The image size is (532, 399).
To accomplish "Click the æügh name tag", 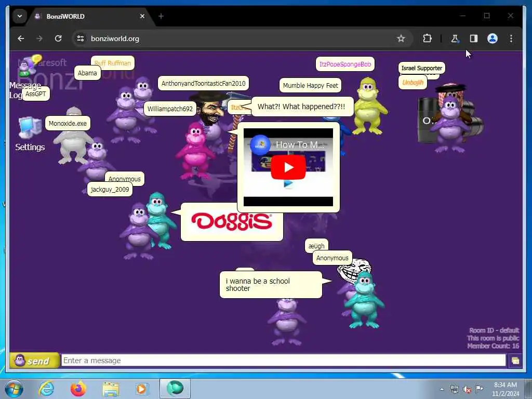I will (x=316, y=246).
